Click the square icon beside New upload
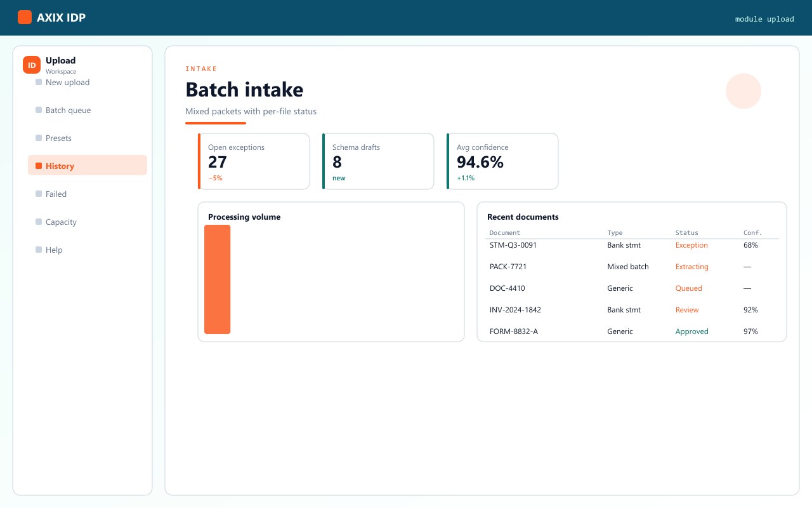Viewport: 812px width, 508px height. coord(39,82)
